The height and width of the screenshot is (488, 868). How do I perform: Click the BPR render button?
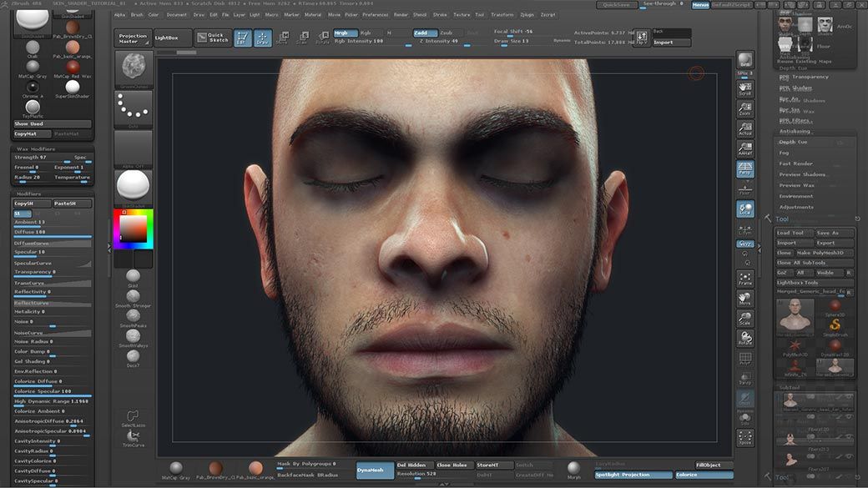pyautogui.click(x=745, y=60)
